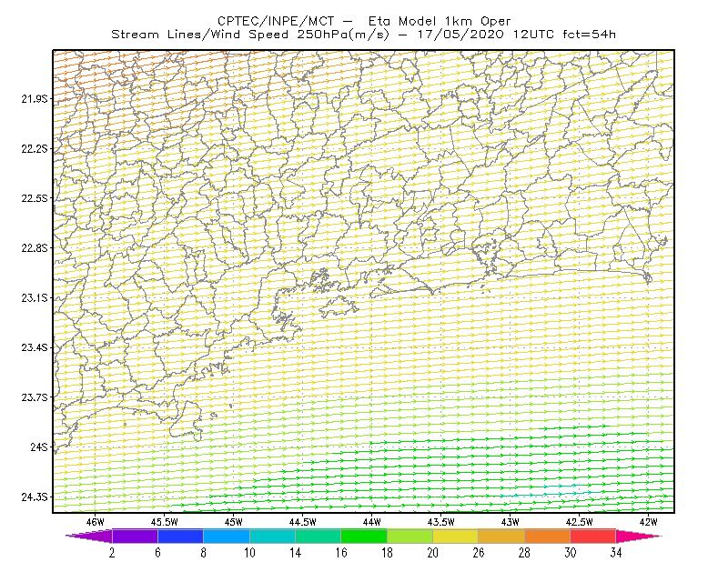728x562 pixels.
Task: Click the 'Eta Model 1km Oper' text
Action: click(x=440, y=21)
